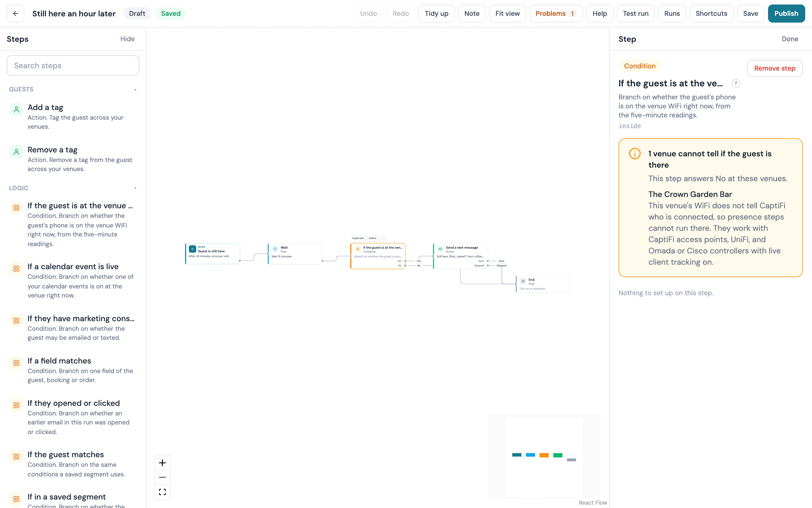Click the info icon in the venue warning

click(635, 154)
